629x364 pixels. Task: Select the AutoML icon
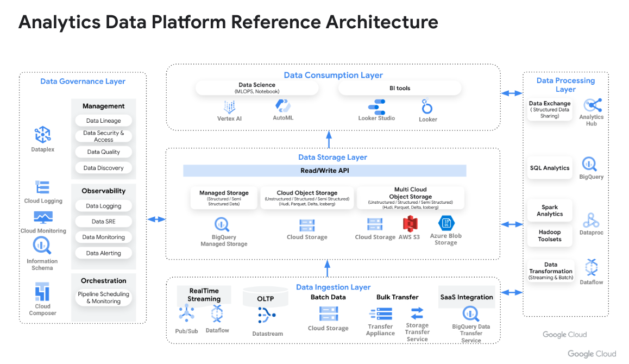282,105
